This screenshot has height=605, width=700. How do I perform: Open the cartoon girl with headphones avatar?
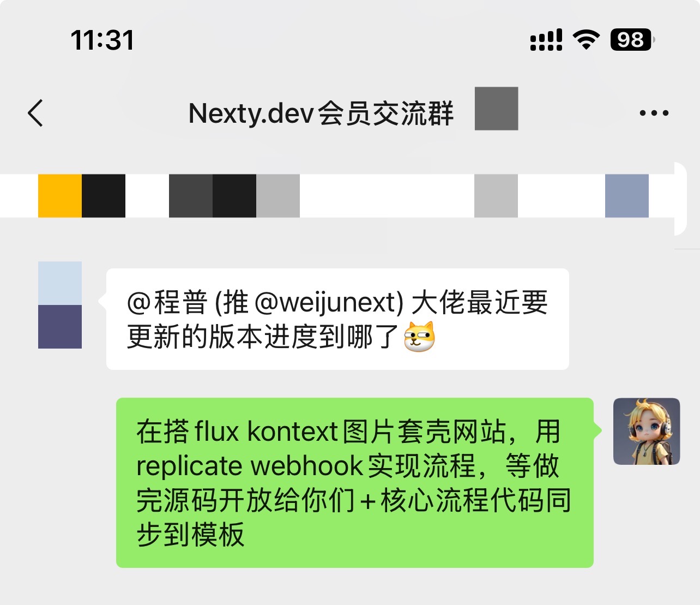point(647,432)
